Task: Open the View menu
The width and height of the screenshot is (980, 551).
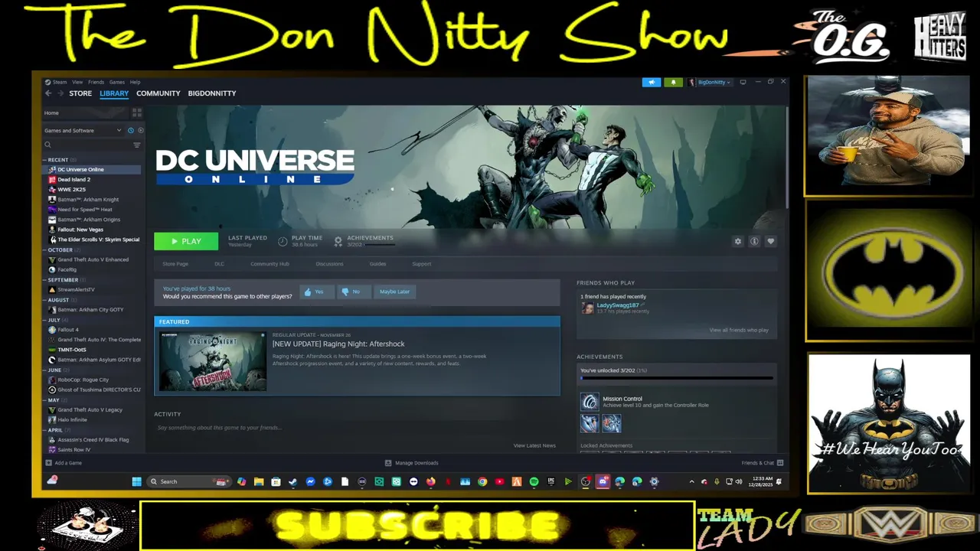Action: (x=77, y=82)
